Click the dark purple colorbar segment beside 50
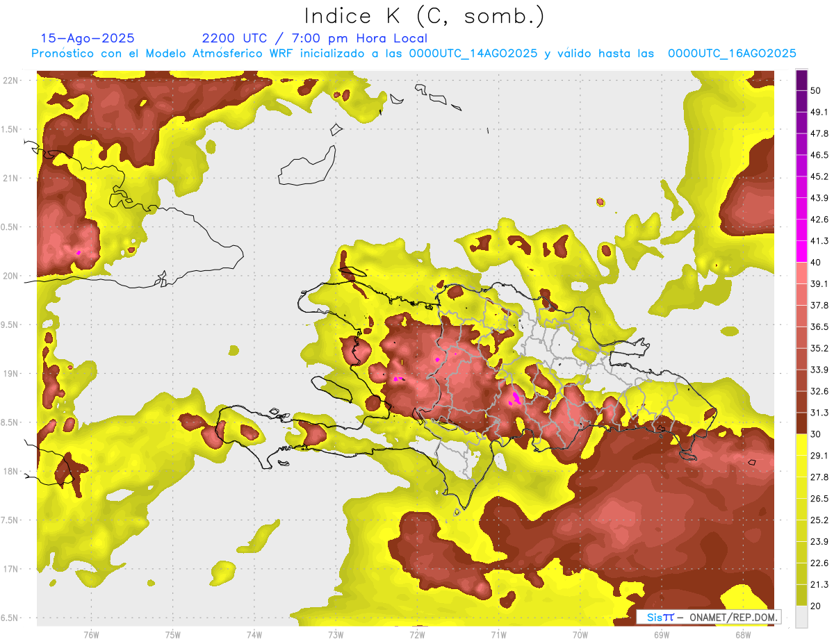 tap(801, 80)
